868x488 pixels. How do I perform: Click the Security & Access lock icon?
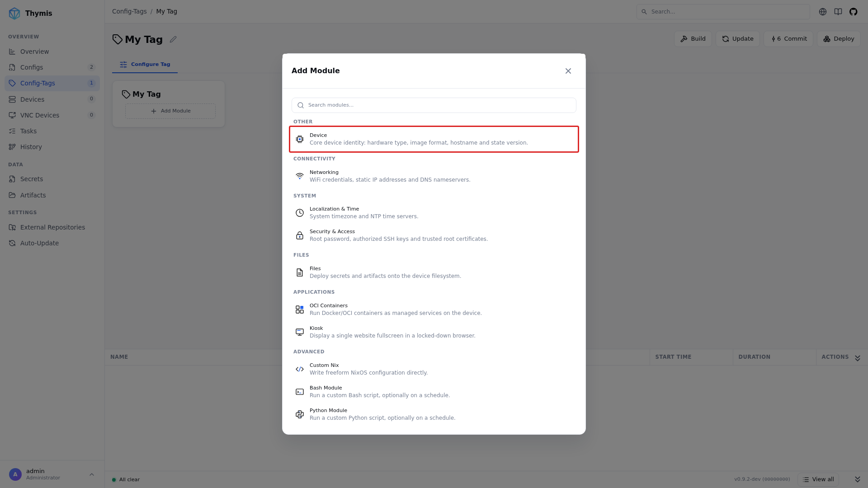click(300, 235)
